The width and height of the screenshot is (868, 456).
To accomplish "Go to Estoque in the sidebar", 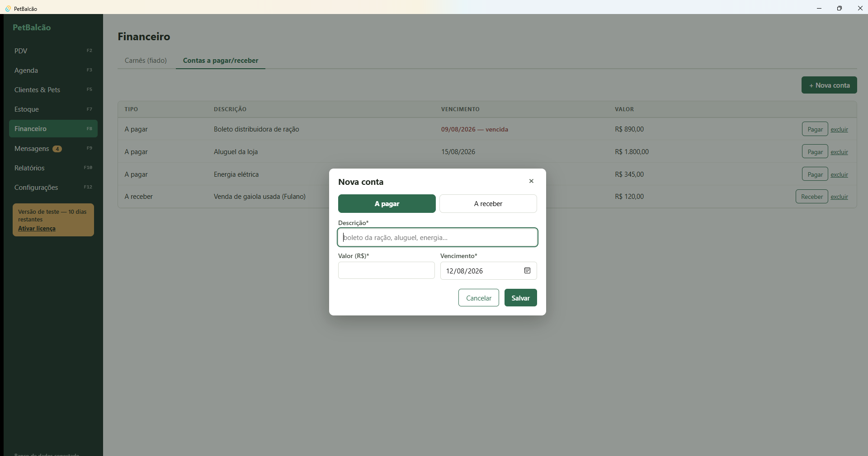I will pos(53,109).
